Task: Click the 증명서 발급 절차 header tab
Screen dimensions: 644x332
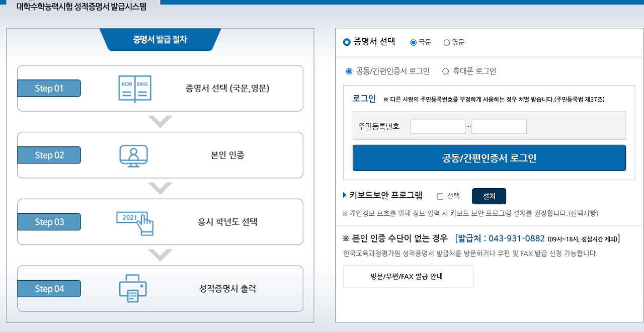Action: coord(160,39)
